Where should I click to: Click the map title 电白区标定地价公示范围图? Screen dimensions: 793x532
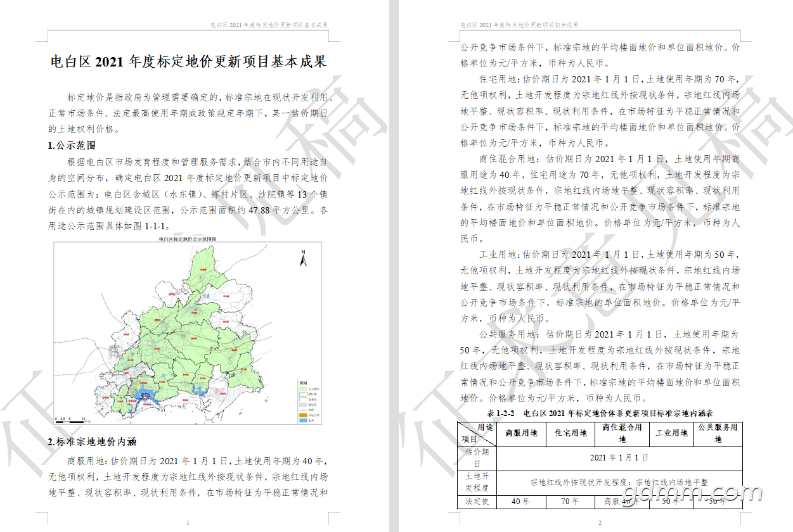pos(188,239)
